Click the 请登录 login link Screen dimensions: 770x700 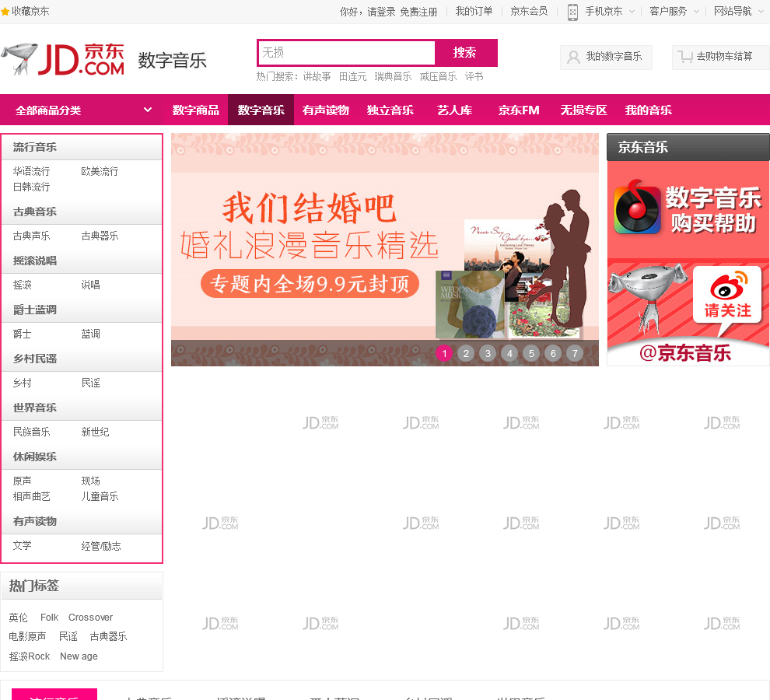(381, 12)
